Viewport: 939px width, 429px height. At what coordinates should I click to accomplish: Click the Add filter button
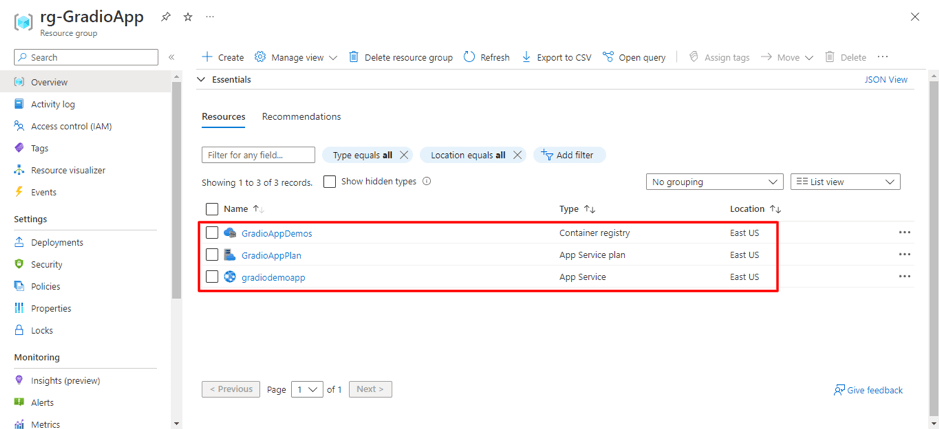tap(570, 155)
